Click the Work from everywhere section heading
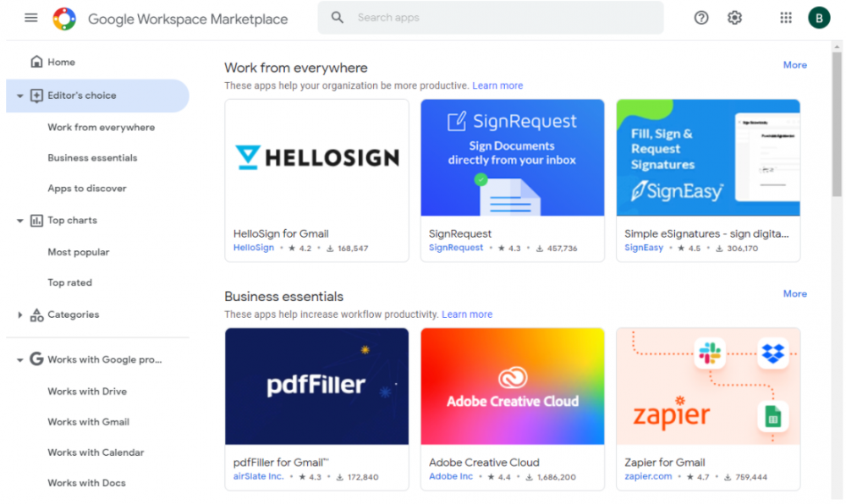Screen dimensions: 846x504 (295, 68)
